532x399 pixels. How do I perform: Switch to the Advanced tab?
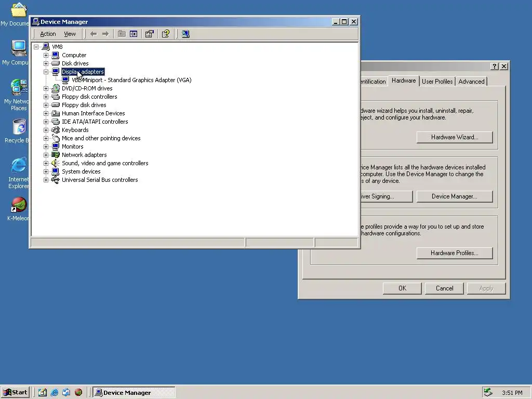[x=471, y=82]
